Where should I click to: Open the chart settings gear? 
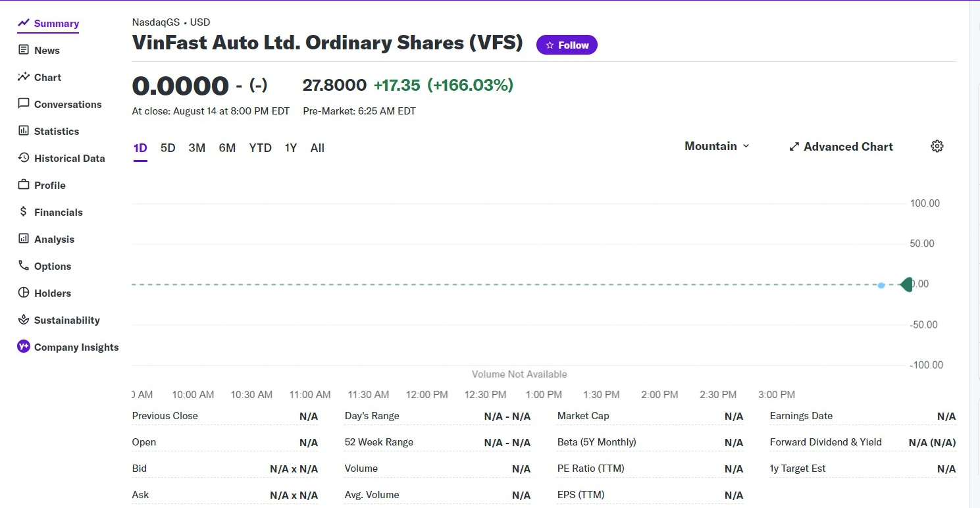point(937,145)
